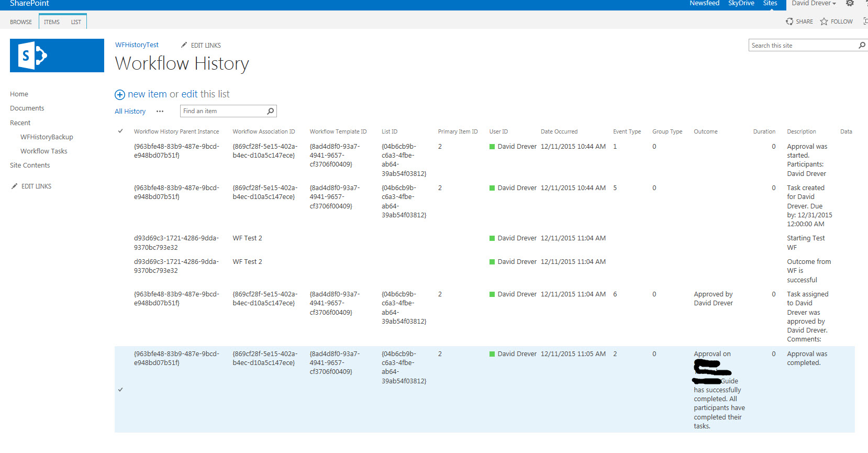The image size is (868, 453).
Task: Click the Group Type column header
Action: pyautogui.click(x=667, y=131)
